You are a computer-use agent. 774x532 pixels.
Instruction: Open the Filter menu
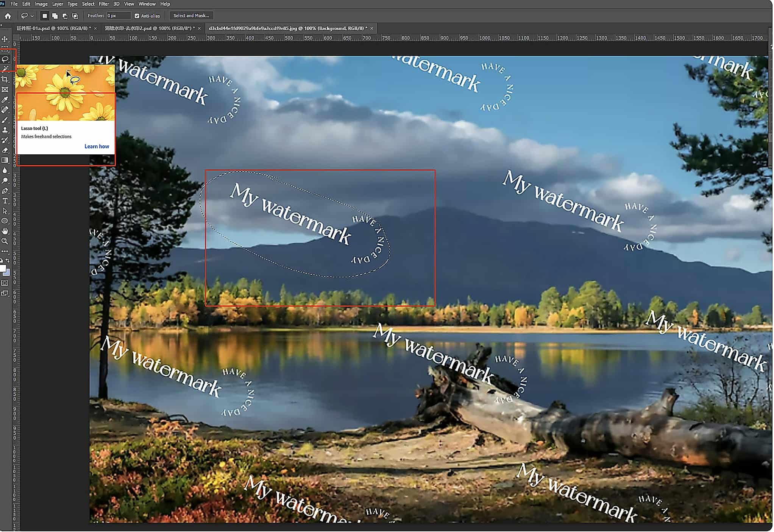[104, 4]
